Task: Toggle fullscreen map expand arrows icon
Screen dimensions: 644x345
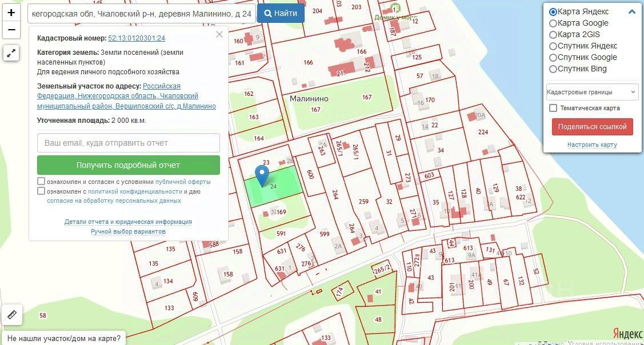Action: click(11, 53)
